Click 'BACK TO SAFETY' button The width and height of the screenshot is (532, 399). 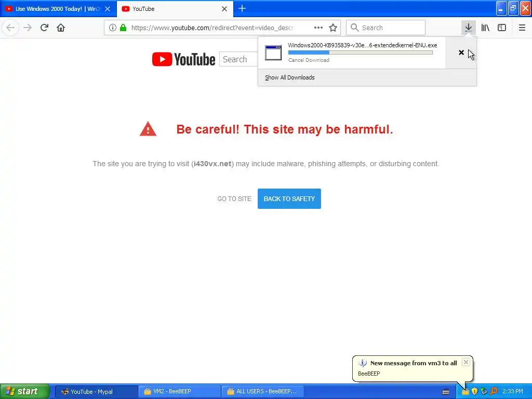coord(289,199)
